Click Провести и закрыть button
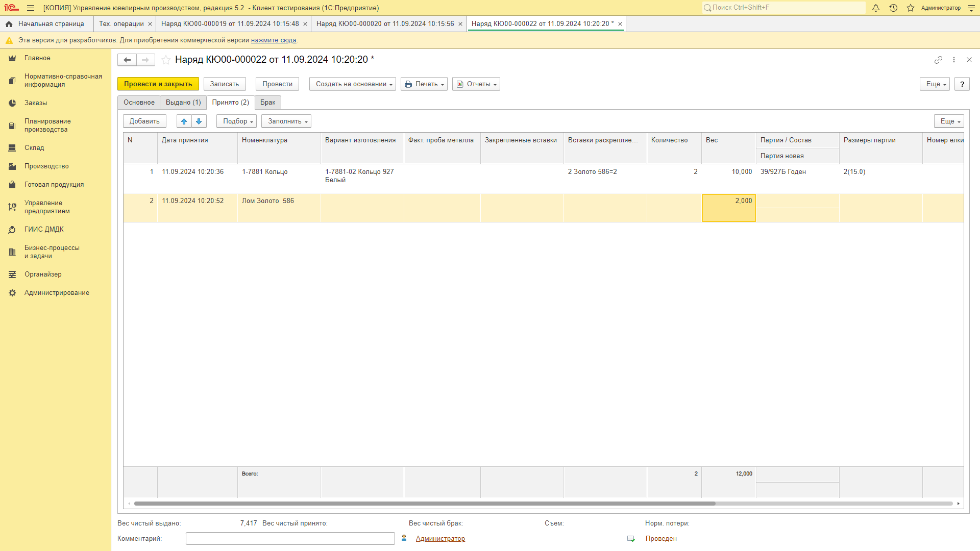The image size is (980, 551). [x=158, y=84]
